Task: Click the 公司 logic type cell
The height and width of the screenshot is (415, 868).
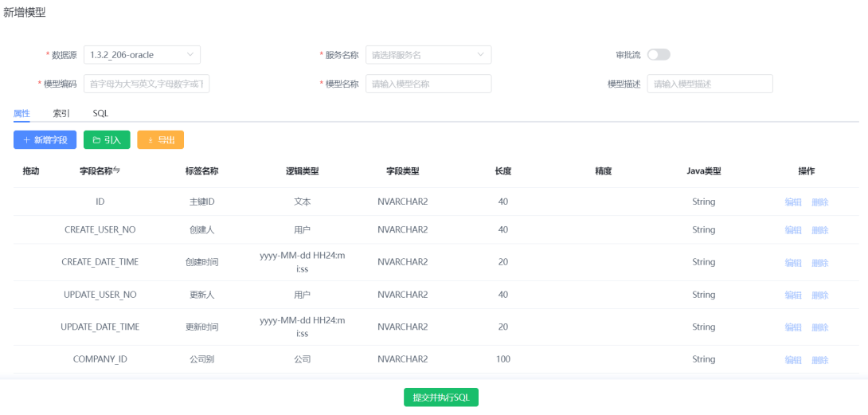Action: coord(303,359)
